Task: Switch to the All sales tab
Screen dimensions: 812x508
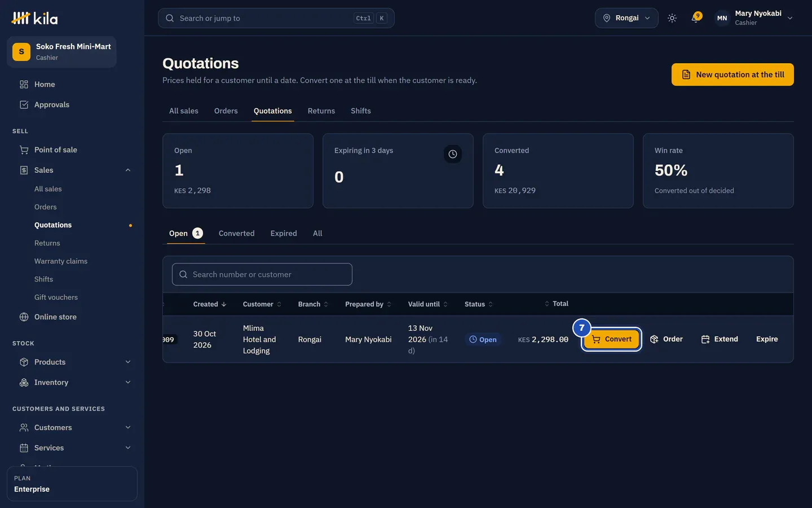Action: pos(184,111)
